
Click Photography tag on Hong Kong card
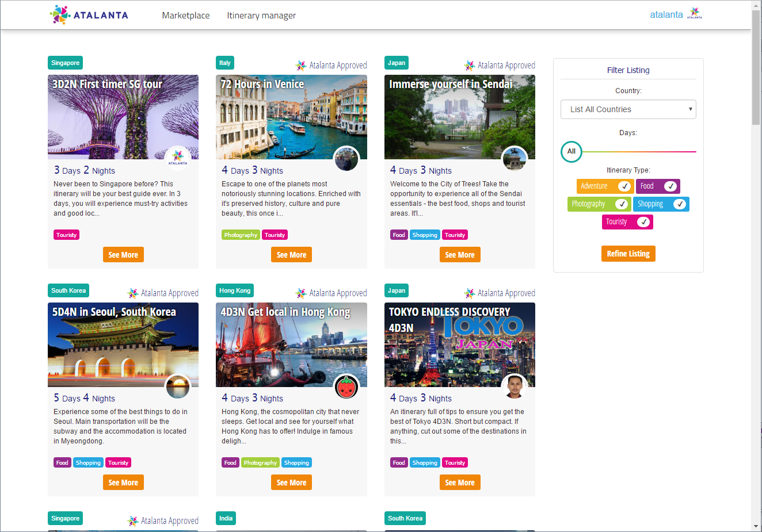coord(260,462)
